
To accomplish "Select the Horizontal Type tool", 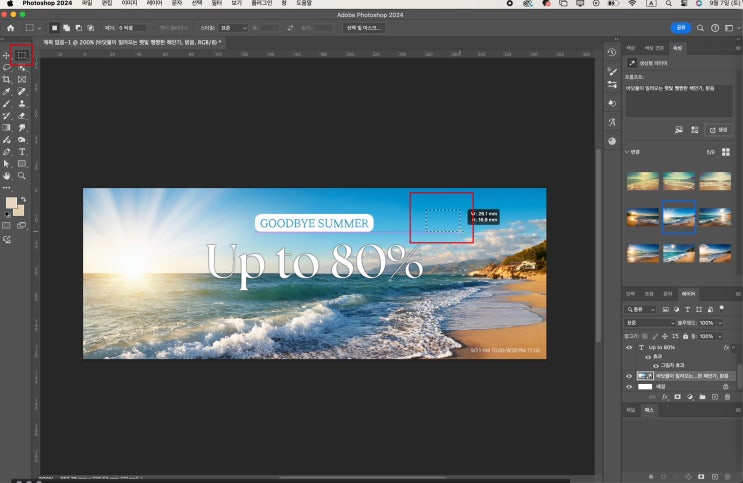I will [22, 152].
